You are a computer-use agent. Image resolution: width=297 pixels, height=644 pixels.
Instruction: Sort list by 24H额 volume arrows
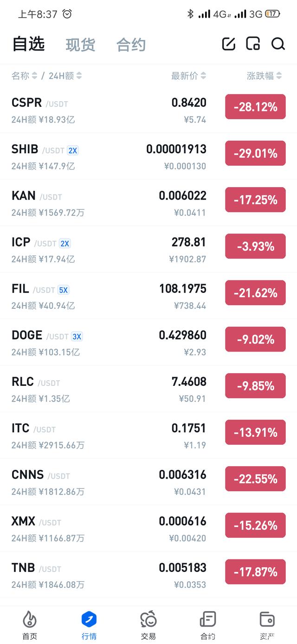[x=79, y=76]
